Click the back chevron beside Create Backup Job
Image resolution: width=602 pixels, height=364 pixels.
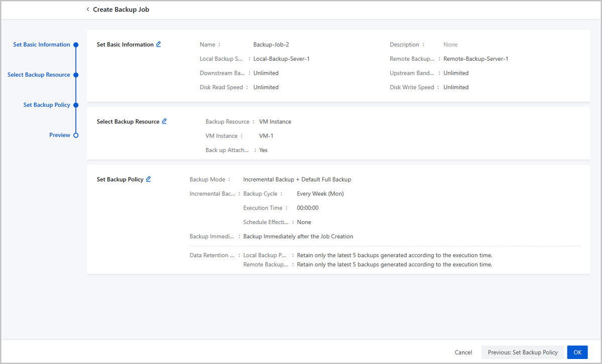(x=88, y=10)
